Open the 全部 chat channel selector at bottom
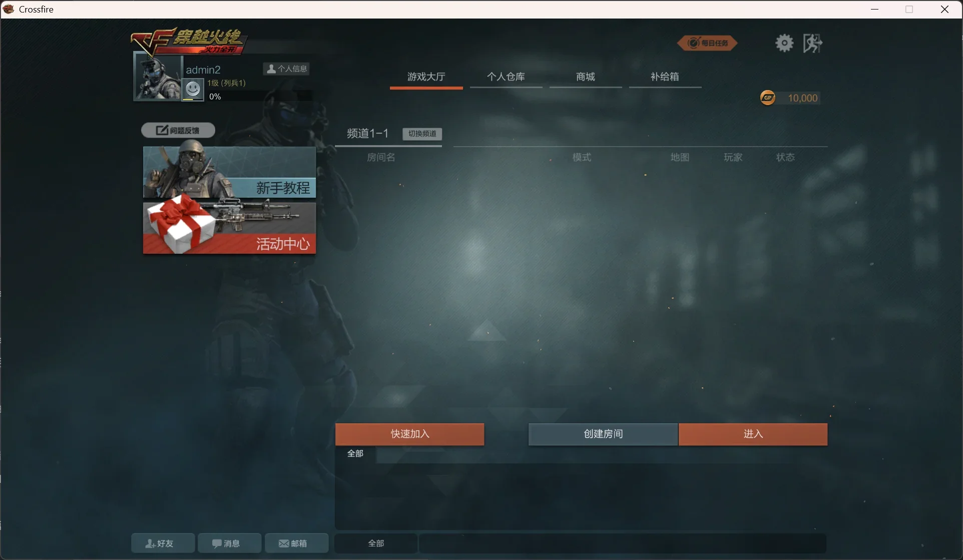 (376, 543)
